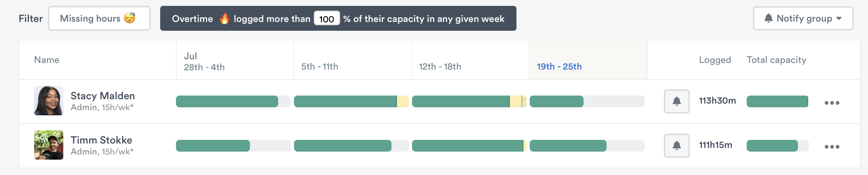This screenshot has width=868, height=175.
Task: Sort by the Logged column header
Action: 715,60
